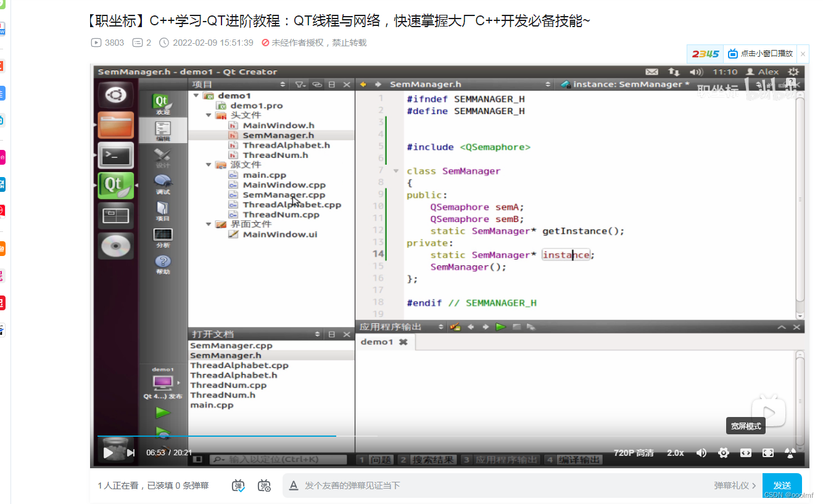Click the green run icon in output toolbar
Image resolution: width=823 pixels, height=504 pixels.
(501, 327)
